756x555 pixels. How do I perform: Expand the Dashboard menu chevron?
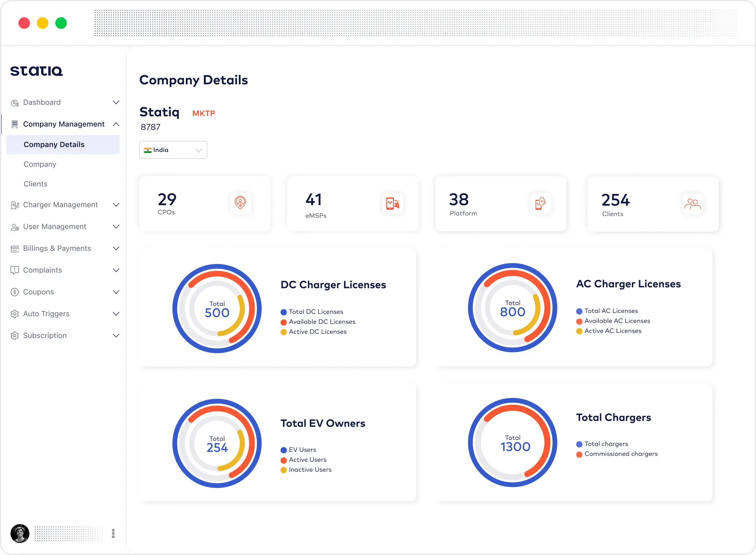[x=116, y=102]
